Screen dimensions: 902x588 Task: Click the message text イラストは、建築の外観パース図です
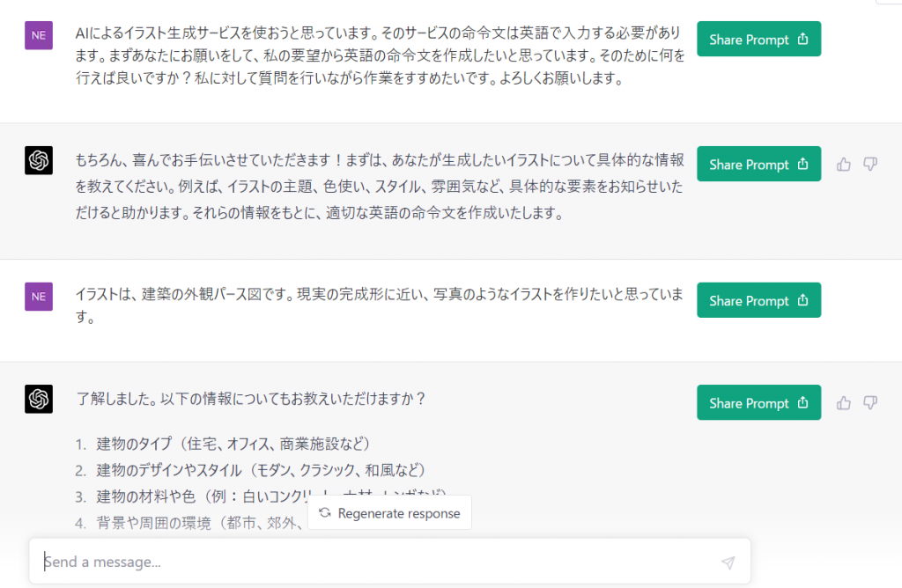pos(380,305)
